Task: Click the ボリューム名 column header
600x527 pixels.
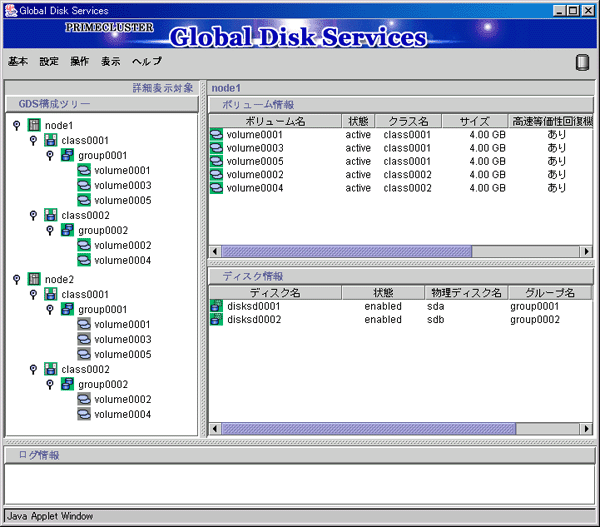Action: 275,121
